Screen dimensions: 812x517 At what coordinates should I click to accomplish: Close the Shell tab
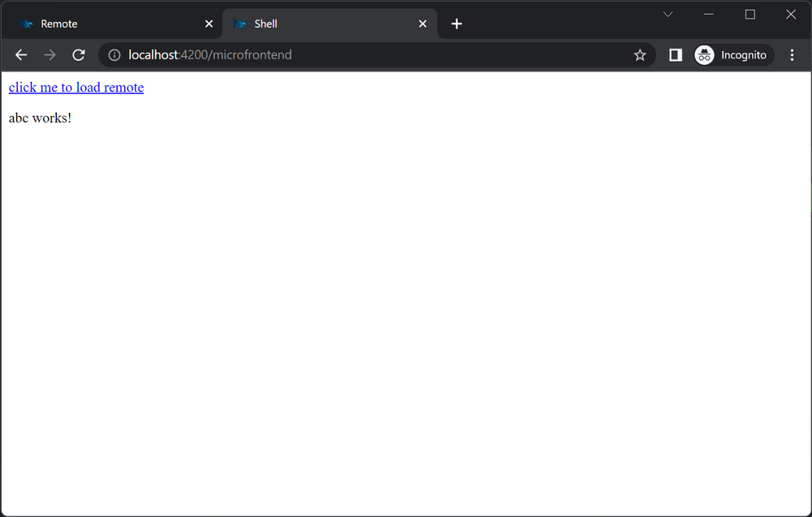(x=422, y=24)
